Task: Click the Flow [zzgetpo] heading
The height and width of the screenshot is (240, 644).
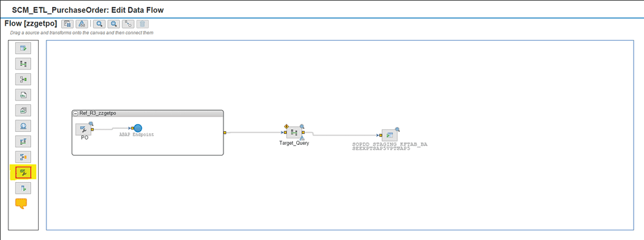Action: (31, 23)
